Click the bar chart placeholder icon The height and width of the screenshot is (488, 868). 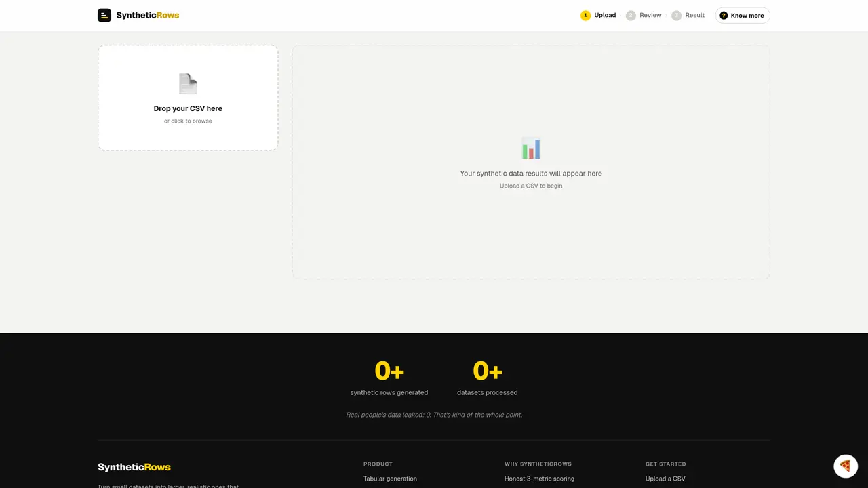(531, 148)
